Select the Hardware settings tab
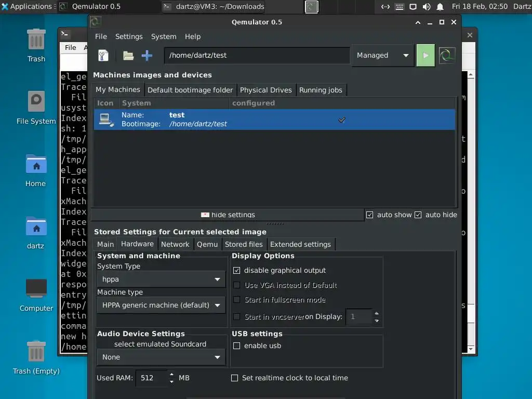Image resolution: width=532 pixels, height=399 pixels. [137, 244]
